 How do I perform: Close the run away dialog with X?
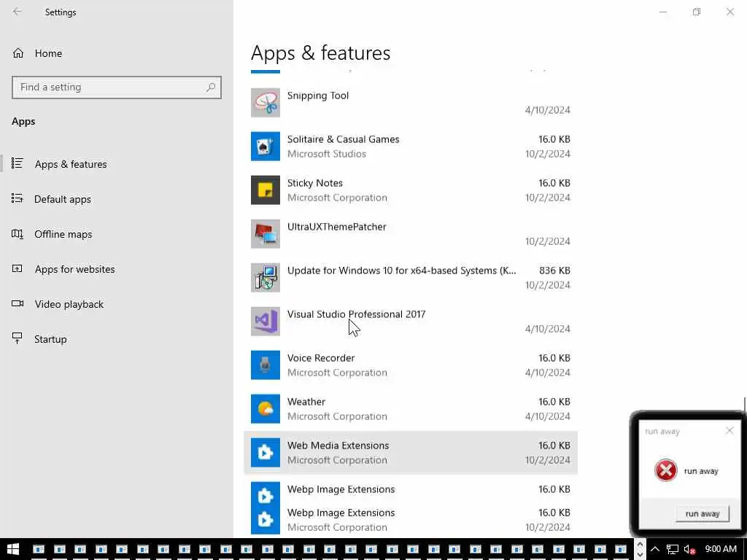point(729,430)
